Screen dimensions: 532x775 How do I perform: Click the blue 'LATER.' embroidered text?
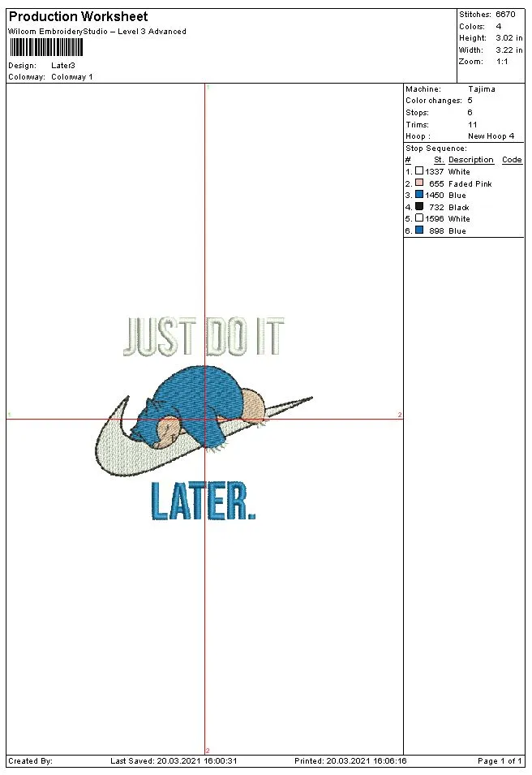[203, 502]
